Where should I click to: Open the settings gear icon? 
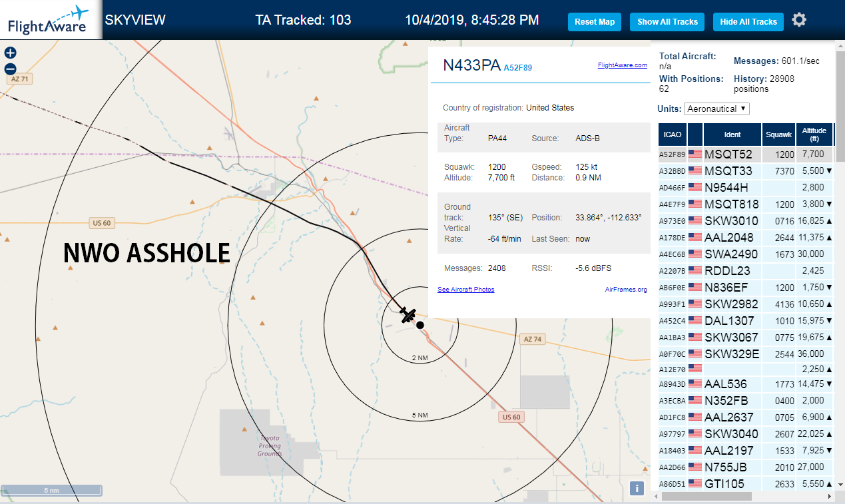pyautogui.click(x=799, y=20)
